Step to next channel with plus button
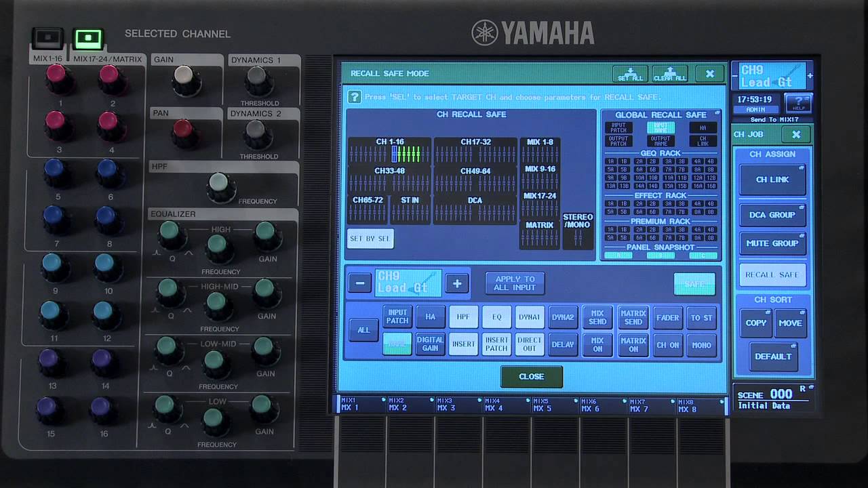Image resolution: width=868 pixels, height=488 pixels. [x=457, y=284]
